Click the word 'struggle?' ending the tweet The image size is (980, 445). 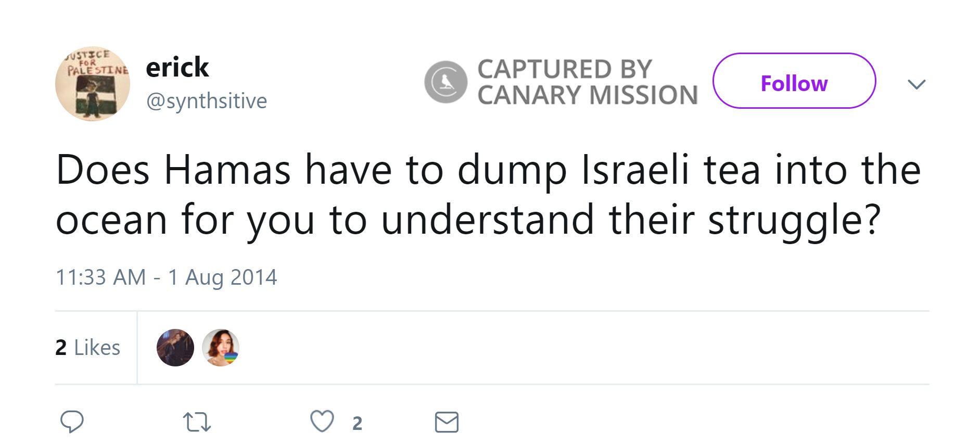tap(794, 221)
